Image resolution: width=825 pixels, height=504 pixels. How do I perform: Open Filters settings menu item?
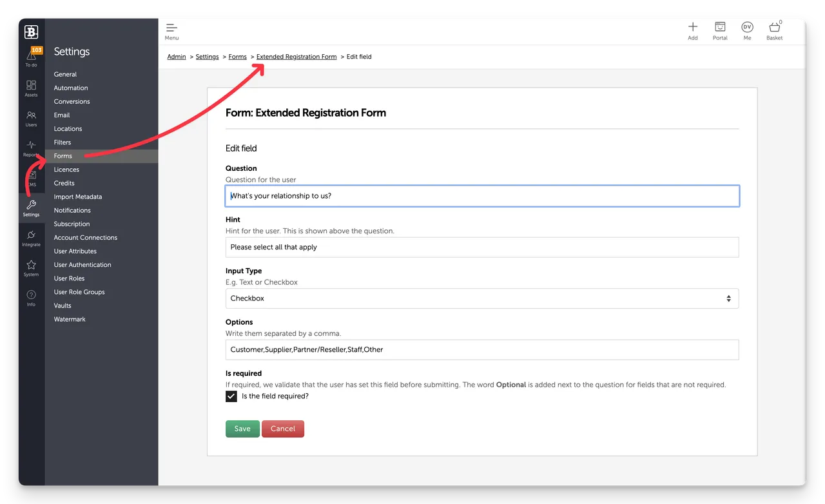coord(63,142)
